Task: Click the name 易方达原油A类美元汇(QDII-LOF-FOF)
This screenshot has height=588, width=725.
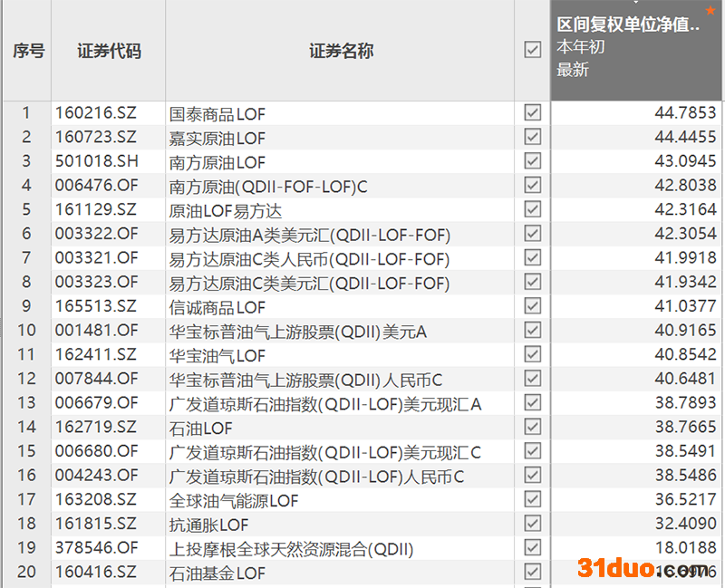Action: (x=309, y=236)
